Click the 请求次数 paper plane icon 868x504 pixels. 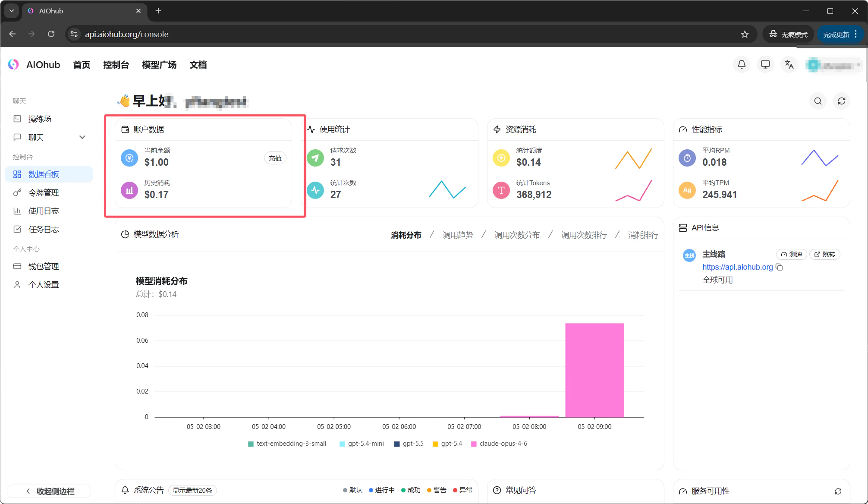click(x=315, y=158)
